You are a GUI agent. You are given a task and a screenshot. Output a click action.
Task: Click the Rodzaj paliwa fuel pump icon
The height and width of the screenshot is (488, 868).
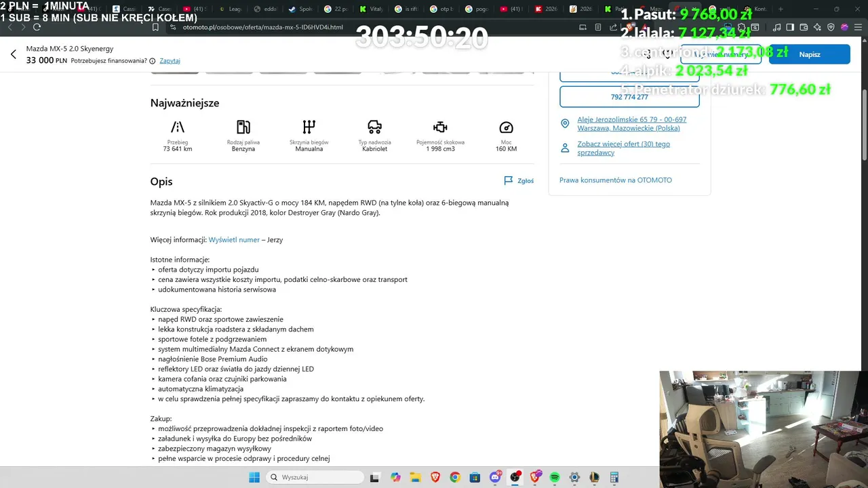click(243, 127)
